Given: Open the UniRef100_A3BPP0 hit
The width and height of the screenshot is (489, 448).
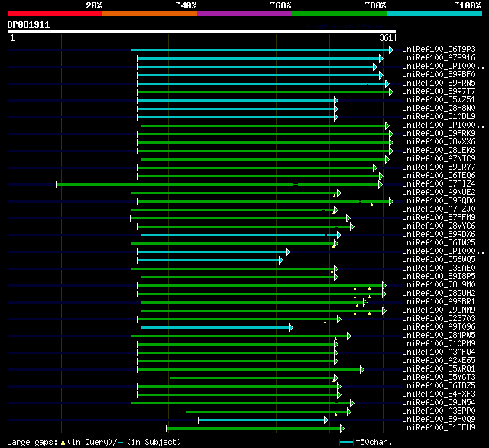Looking at the screenshot, I should [x=439, y=411].
